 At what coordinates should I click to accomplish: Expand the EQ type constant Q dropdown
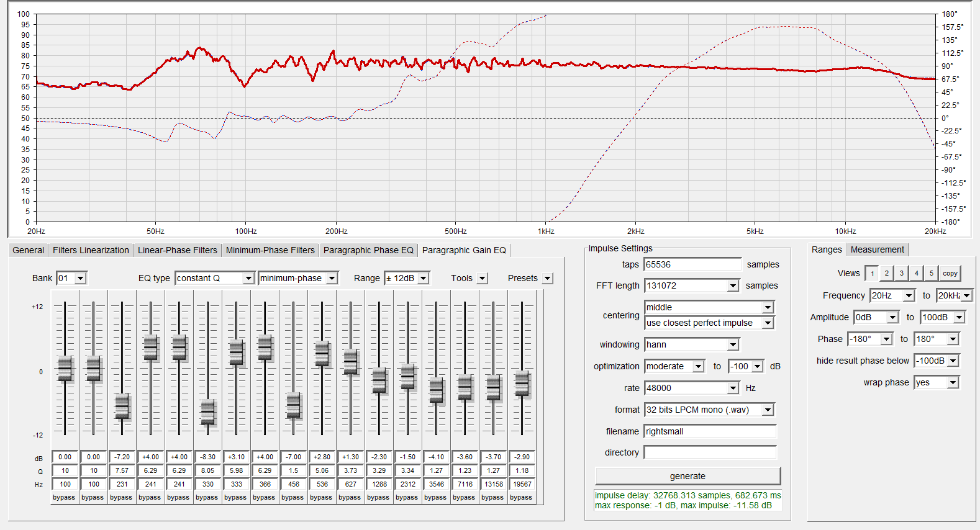(248, 279)
